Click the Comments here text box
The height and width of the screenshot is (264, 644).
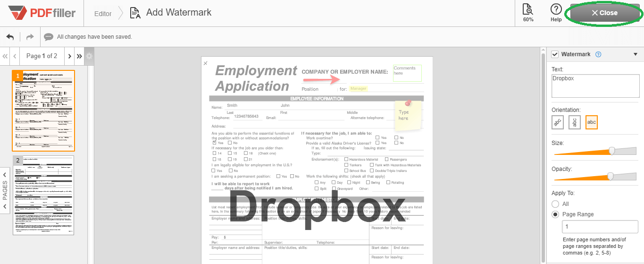(407, 73)
